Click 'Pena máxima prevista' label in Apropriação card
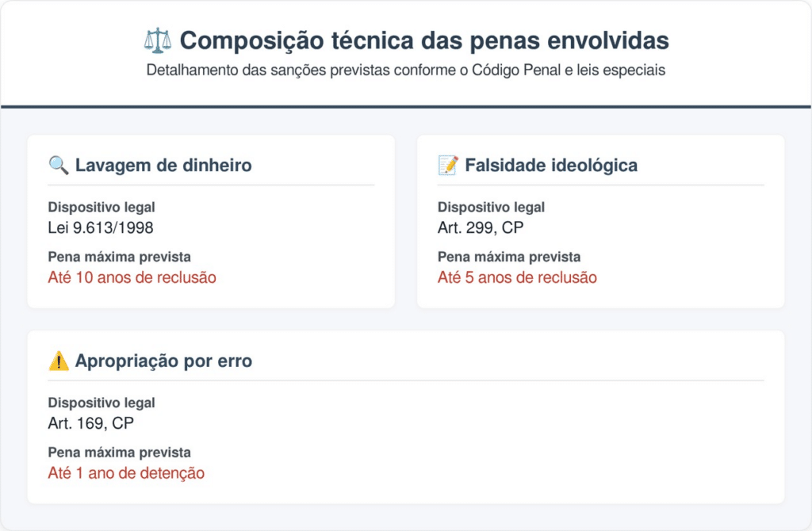812x531 pixels. click(119, 453)
